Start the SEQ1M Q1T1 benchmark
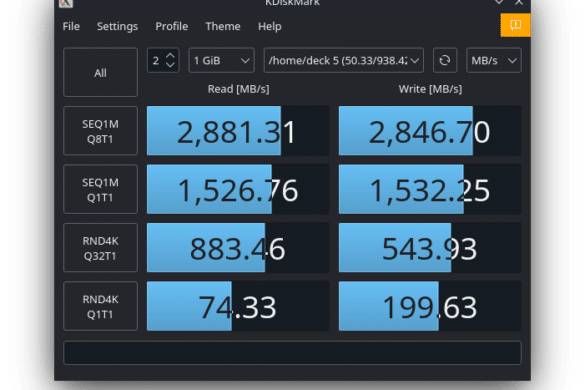The width and height of the screenshot is (585, 390). 100,189
